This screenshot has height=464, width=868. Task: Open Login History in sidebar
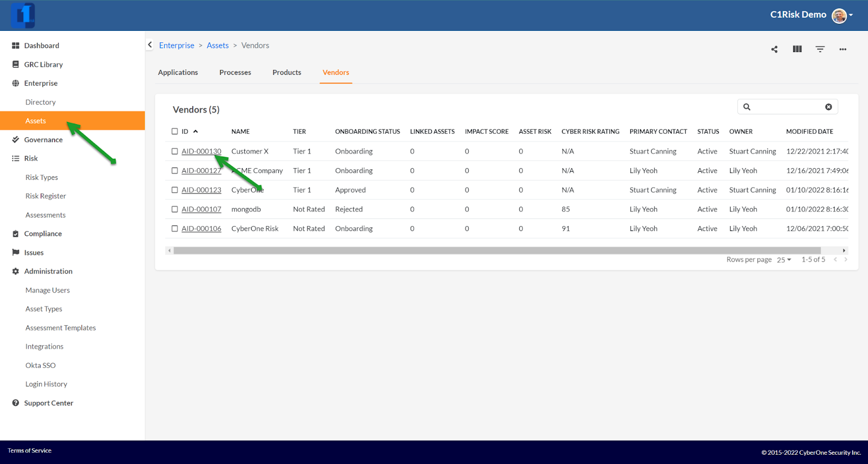point(47,384)
